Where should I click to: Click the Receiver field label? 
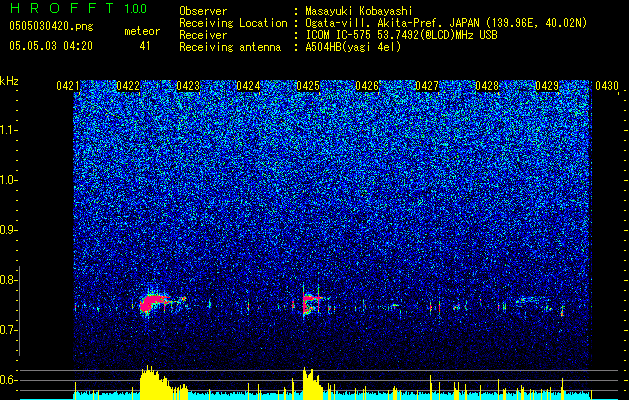pos(203,35)
